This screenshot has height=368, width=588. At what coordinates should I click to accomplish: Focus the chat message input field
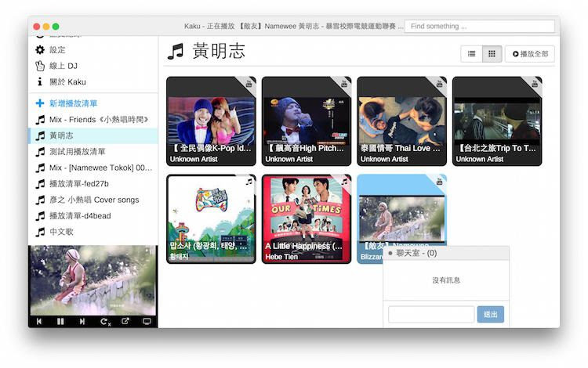431,314
